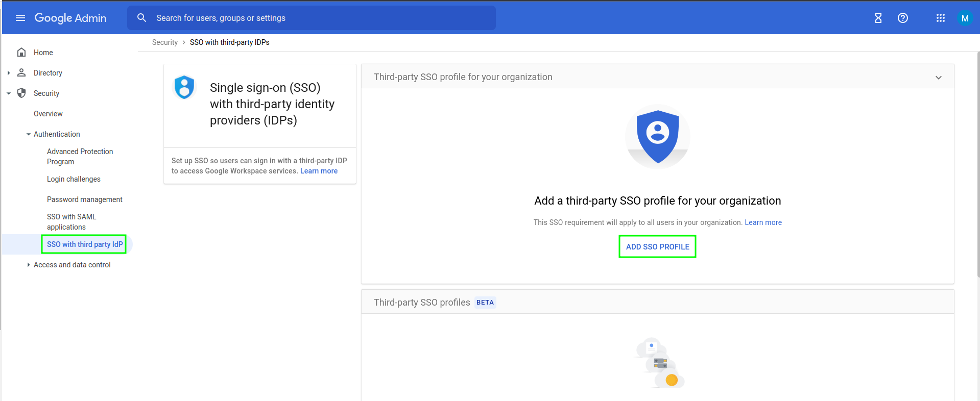Follow Learn more link under SSO requirement

763,222
